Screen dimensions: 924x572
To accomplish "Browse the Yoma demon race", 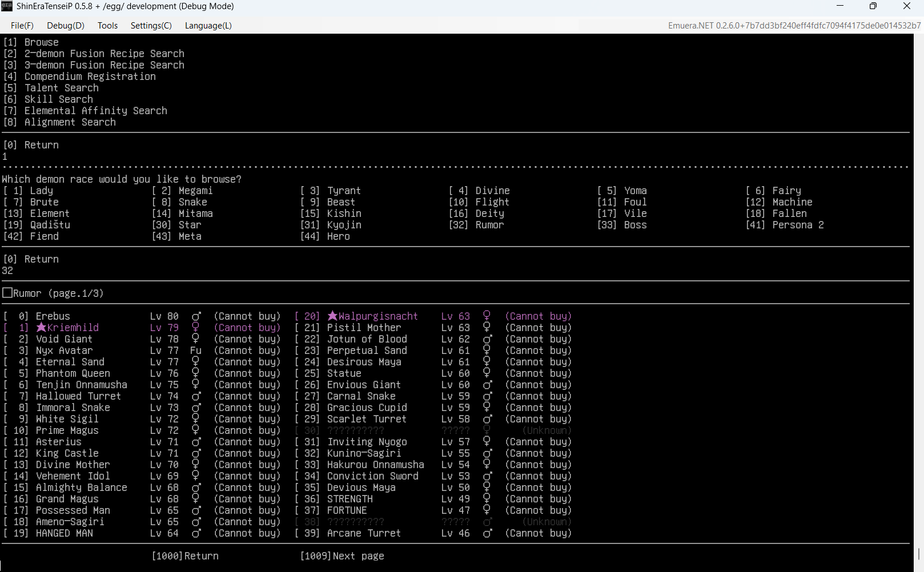I will tap(622, 191).
